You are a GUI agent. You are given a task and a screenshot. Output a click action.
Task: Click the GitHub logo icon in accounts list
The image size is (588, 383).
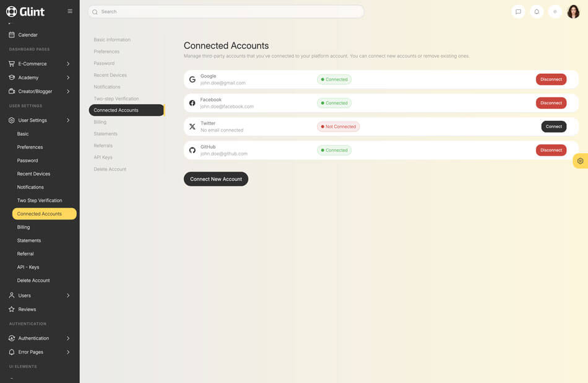click(x=192, y=150)
